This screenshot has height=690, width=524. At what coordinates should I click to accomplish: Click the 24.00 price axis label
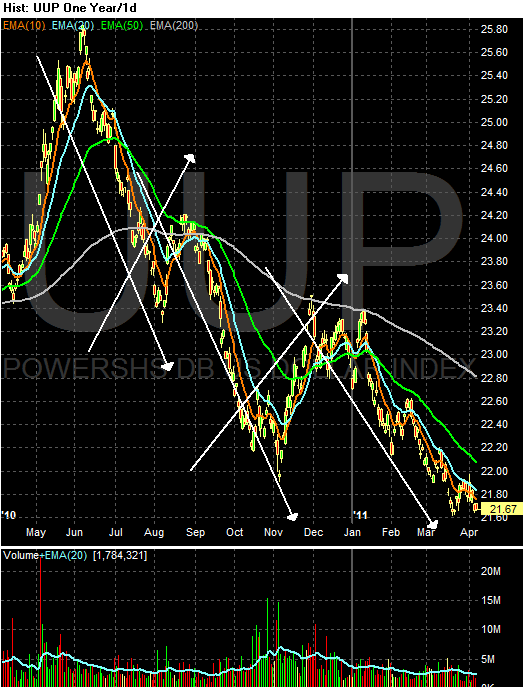[x=494, y=238]
